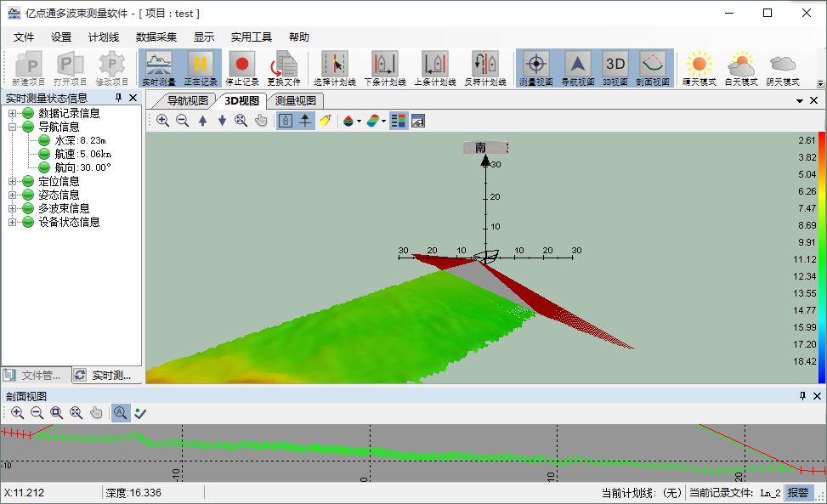Zoom in the 3D view

(x=163, y=121)
